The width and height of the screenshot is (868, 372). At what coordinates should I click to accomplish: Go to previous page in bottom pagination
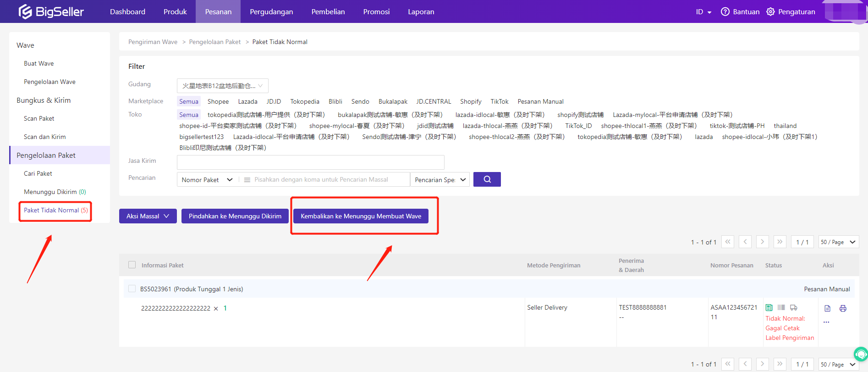coord(745,364)
